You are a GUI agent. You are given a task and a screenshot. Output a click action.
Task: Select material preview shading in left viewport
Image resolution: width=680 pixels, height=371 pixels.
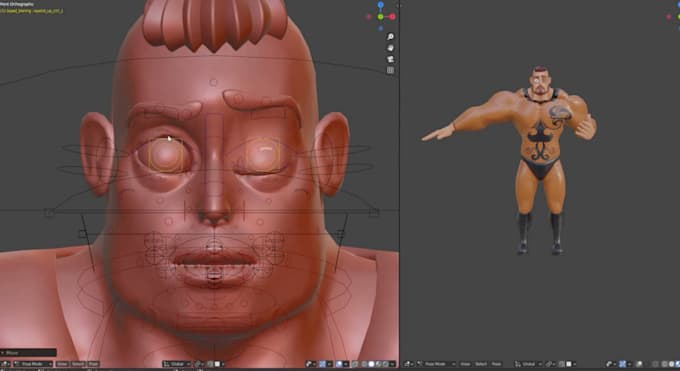(379, 364)
